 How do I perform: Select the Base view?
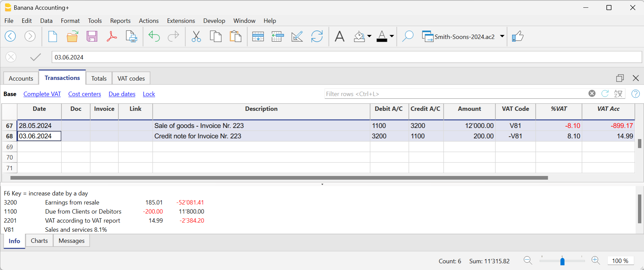(x=10, y=94)
